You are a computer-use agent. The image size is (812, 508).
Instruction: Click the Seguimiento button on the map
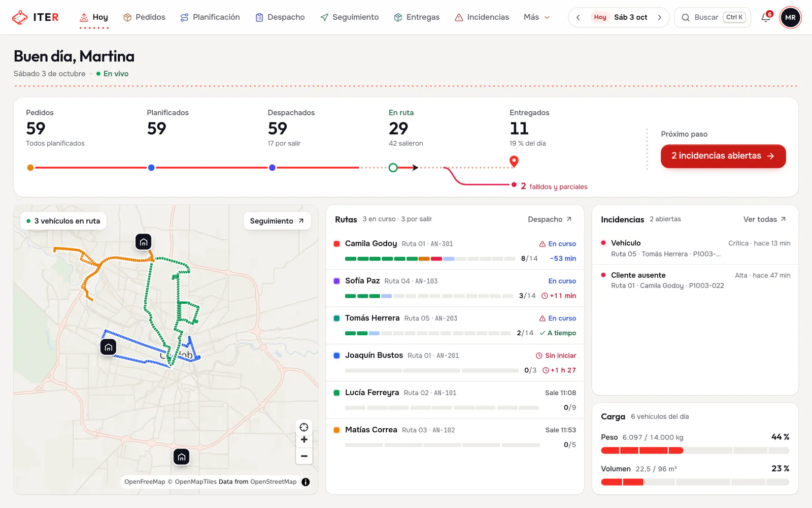tap(277, 221)
